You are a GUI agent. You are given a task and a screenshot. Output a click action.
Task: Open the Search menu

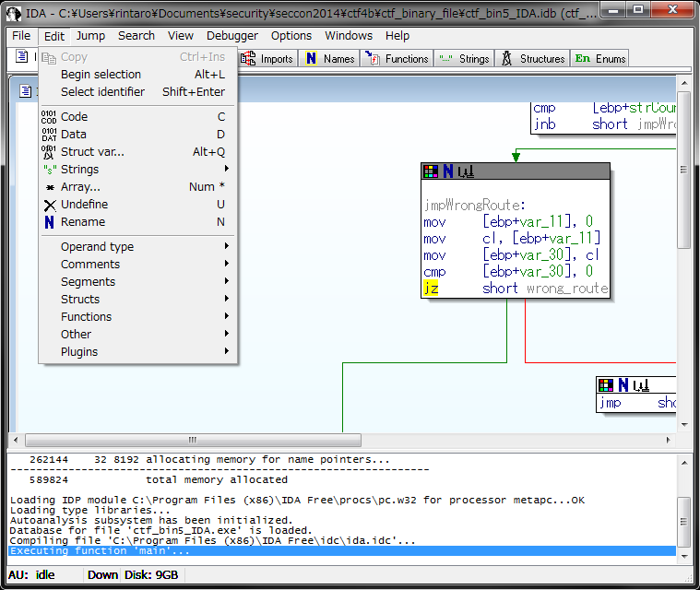click(136, 36)
